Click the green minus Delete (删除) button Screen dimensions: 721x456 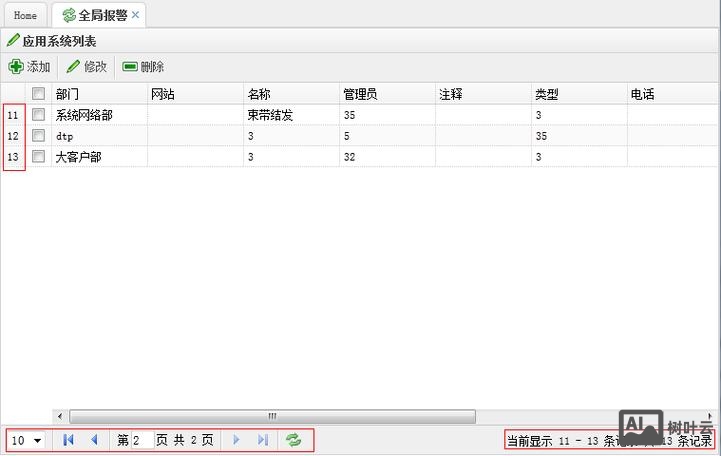point(143,67)
